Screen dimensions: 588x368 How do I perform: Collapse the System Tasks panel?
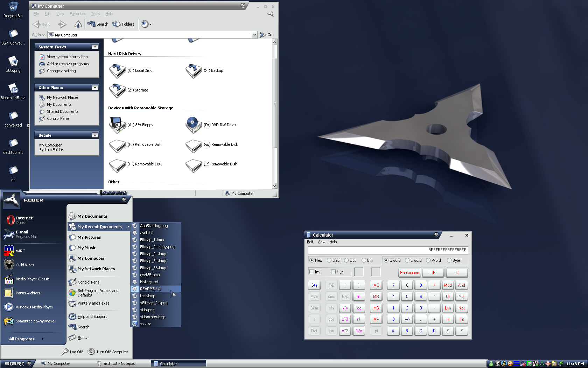(95, 47)
